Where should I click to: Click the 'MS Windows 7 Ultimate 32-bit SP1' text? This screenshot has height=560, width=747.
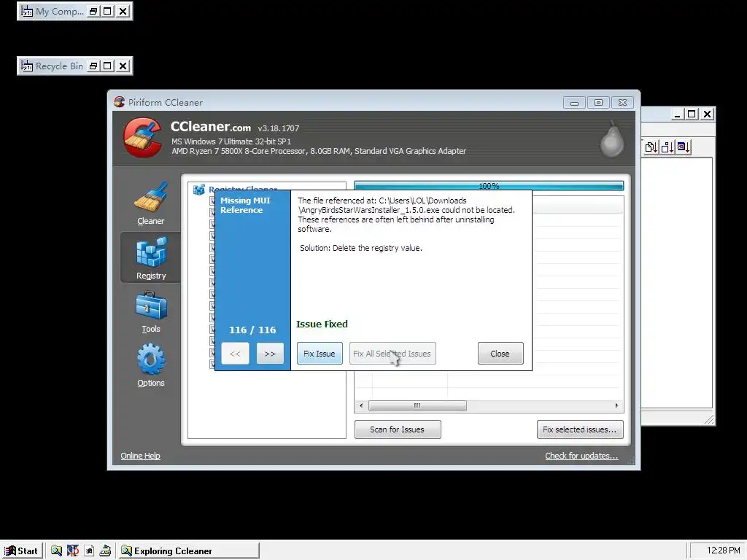click(231, 141)
